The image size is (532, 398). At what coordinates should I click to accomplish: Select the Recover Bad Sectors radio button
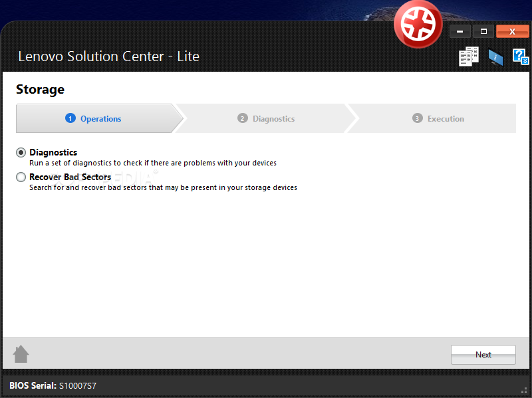(x=21, y=177)
